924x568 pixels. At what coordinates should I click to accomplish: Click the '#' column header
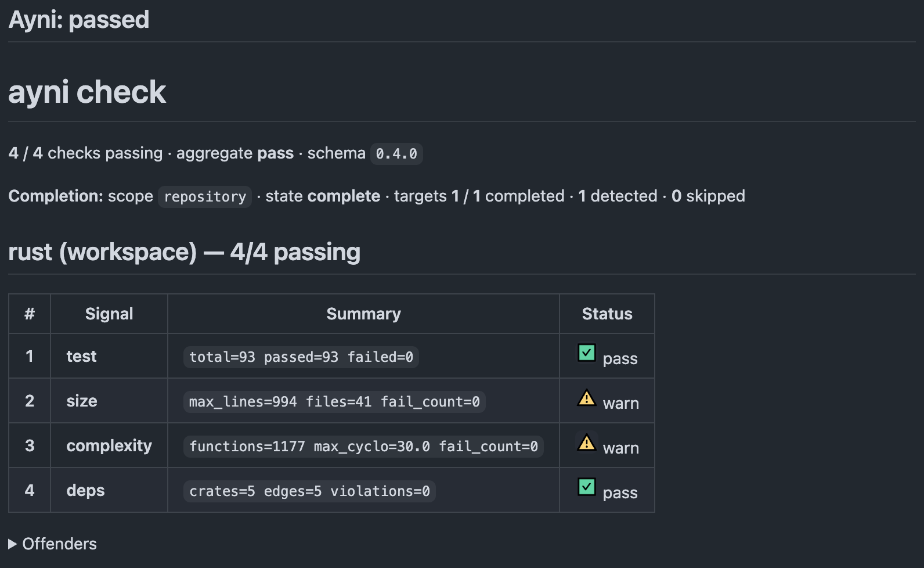pyautogui.click(x=30, y=314)
